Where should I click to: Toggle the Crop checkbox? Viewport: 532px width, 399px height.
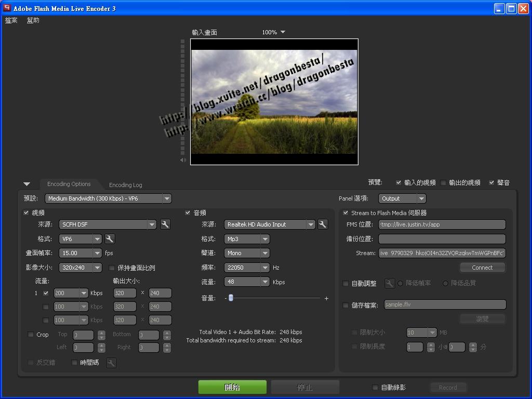click(31, 335)
